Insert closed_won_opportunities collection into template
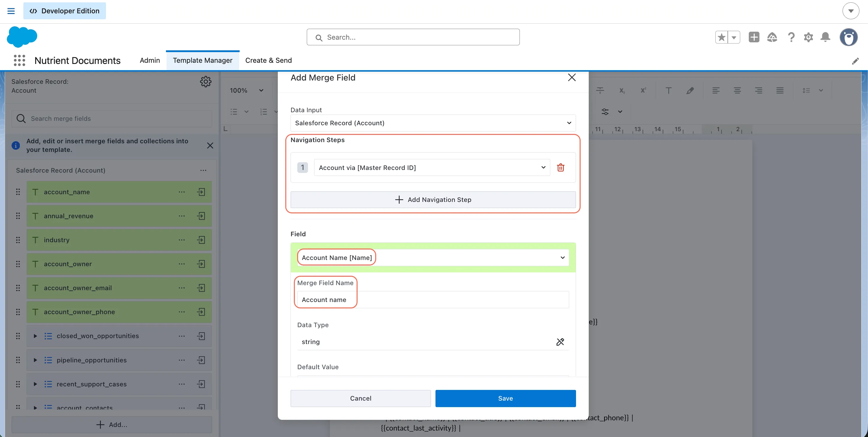 coord(201,336)
